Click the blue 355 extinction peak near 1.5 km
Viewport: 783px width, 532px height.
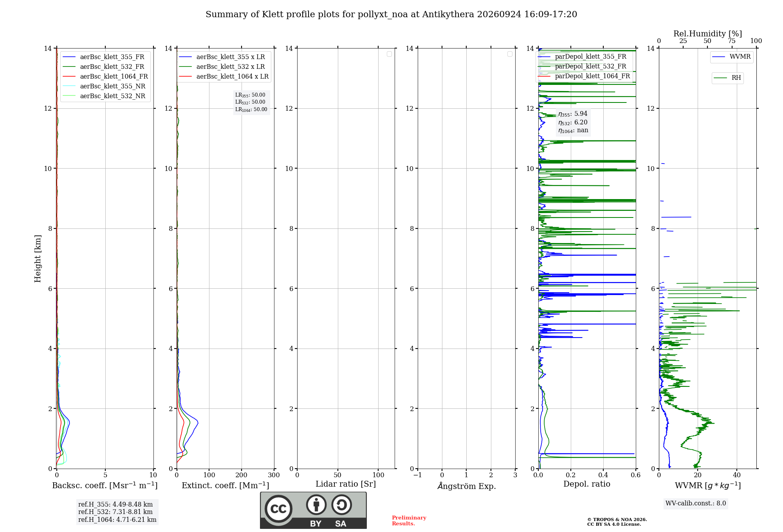click(198, 422)
